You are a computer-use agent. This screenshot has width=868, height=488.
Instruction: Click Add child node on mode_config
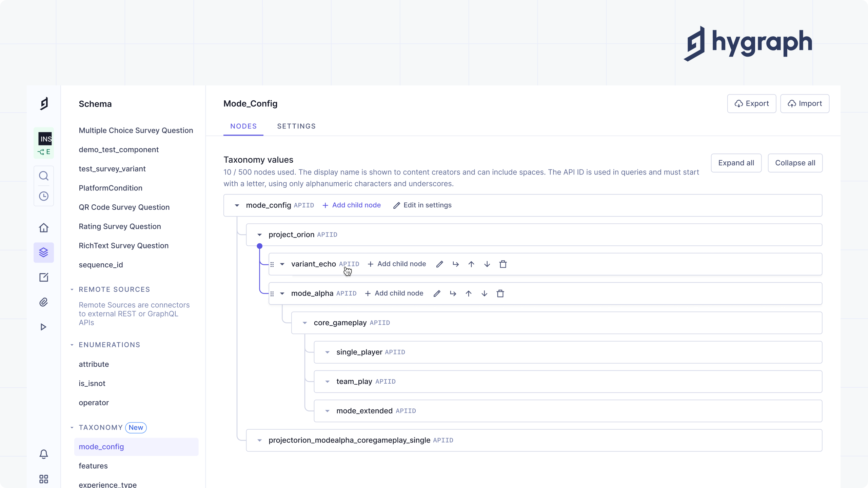(x=352, y=205)
